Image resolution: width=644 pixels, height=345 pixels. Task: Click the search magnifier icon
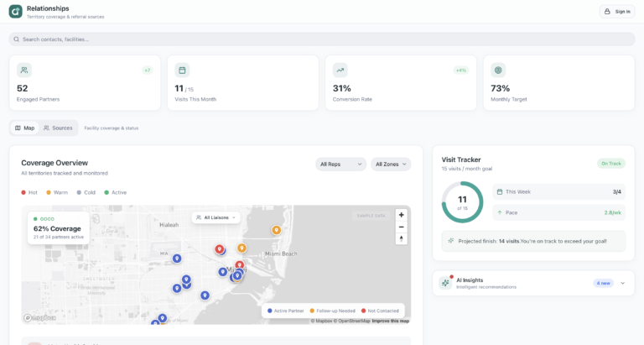pyautogui.click(x=17, y=39)
